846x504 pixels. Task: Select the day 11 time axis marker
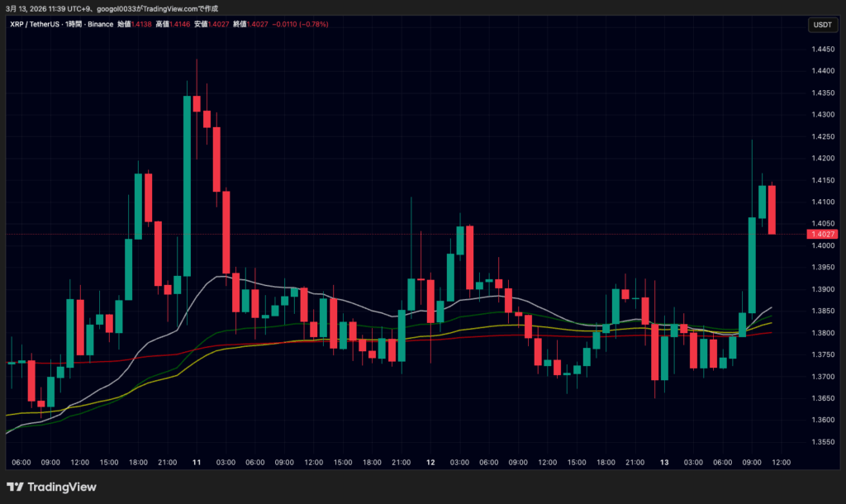197,462
